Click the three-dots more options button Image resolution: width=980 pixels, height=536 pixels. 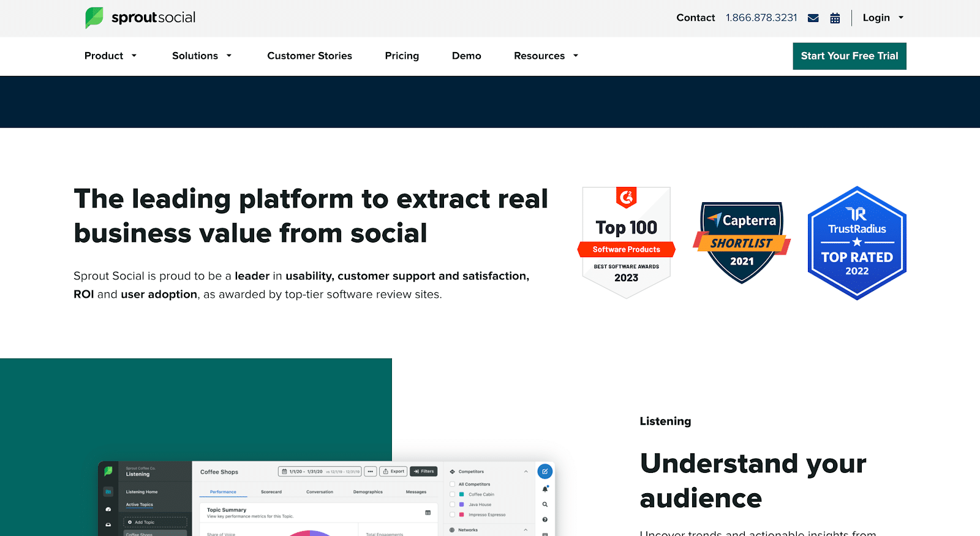coord(371,471)
